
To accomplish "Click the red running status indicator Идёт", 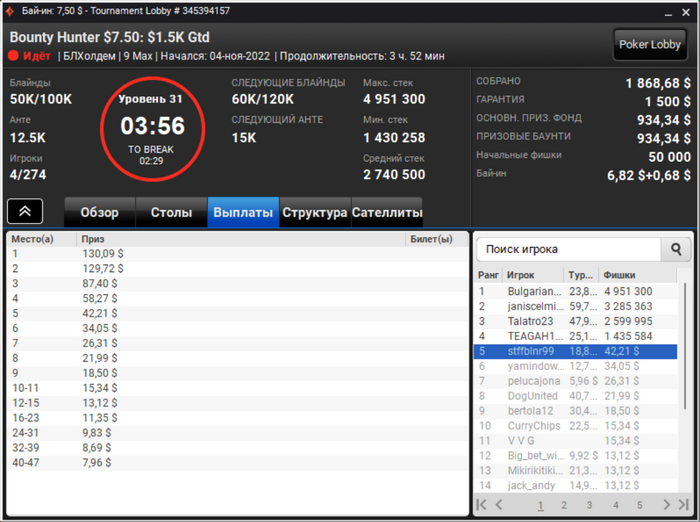I will pos(30,56).
